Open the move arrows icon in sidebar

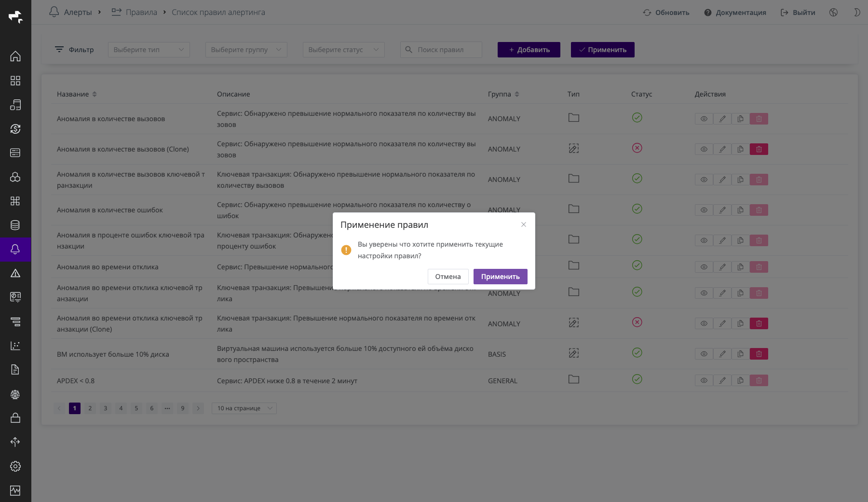tap(15, 442)
